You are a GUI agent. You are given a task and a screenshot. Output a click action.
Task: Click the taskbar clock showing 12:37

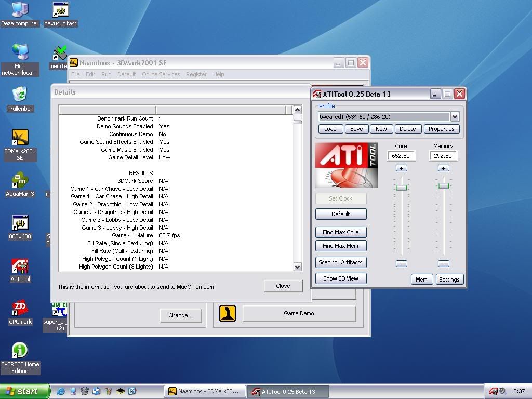pyautogui.click(x=517, y=391)
